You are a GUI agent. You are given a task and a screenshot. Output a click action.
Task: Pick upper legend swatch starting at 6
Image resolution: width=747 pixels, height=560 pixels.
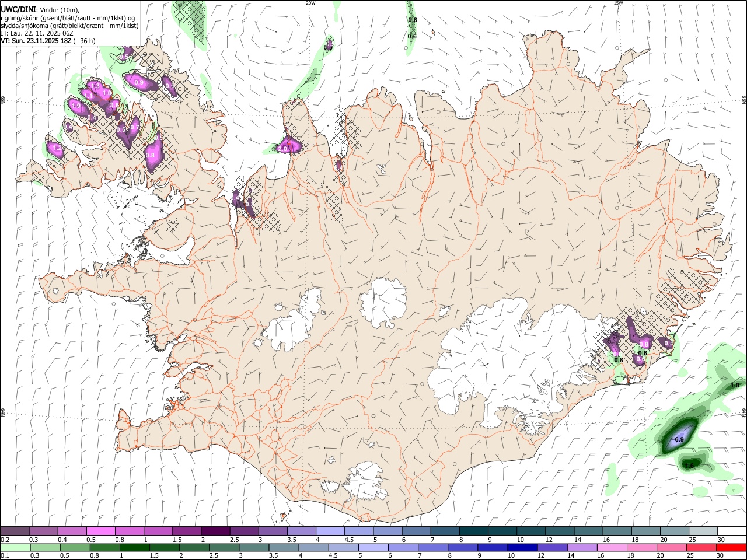[416, 531]
